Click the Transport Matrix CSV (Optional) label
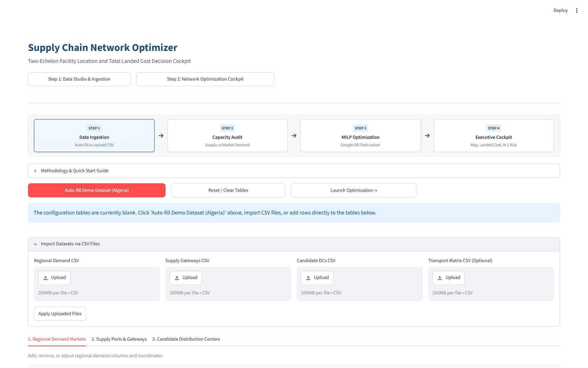 (x=460, y=261)
